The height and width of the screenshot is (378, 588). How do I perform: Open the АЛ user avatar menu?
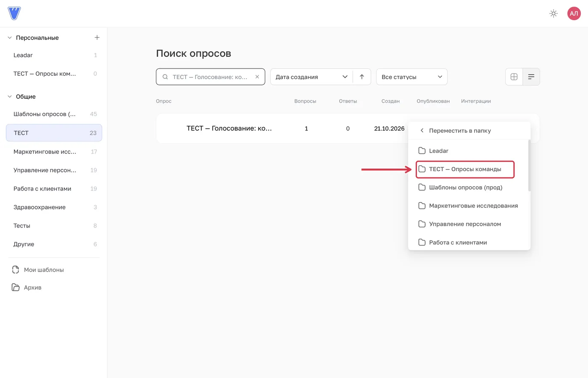[x=574, y=13]
